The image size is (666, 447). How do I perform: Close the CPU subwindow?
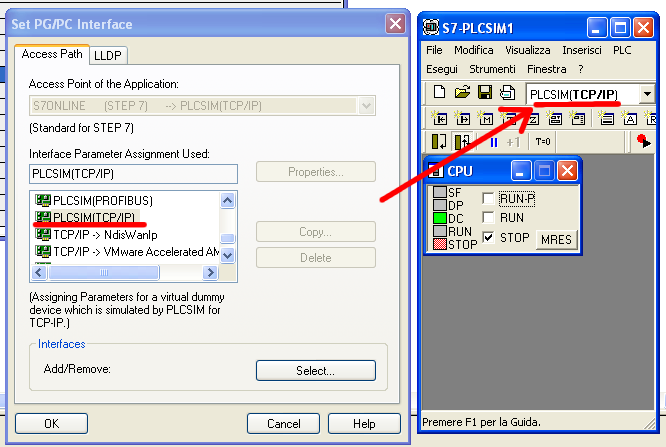567,171
